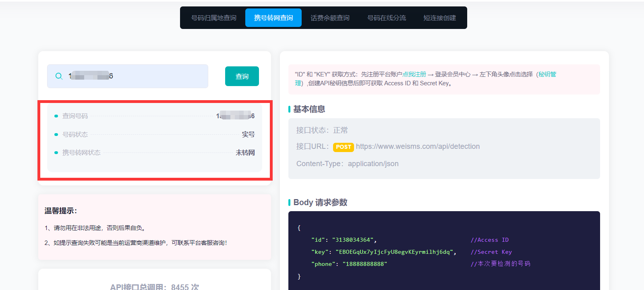Click the Content-Type application/json line
This screenshot has height=290, width=644.
[x=347, y=164]
